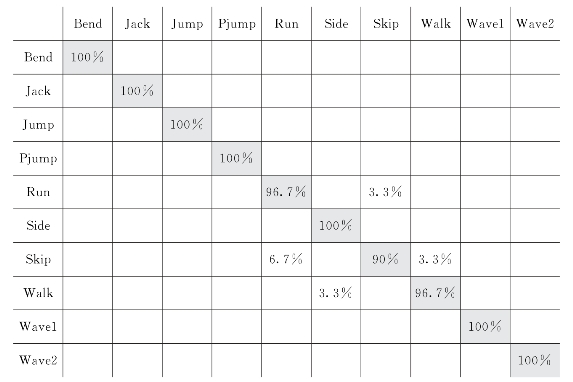Select the Pjump-Pjump 100% cell
The image size is (573, 382).
pos(236,158)
